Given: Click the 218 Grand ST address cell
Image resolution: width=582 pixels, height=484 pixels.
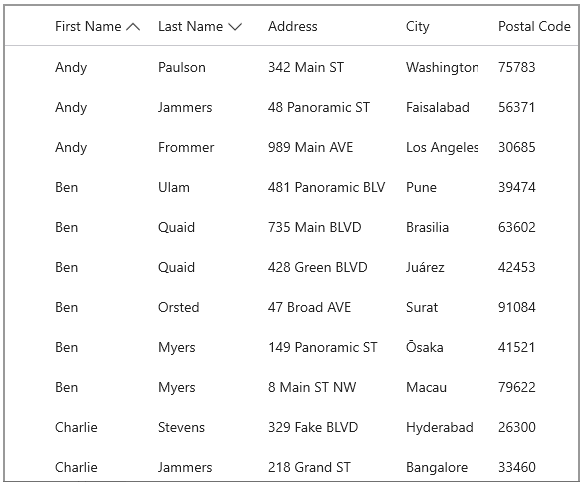Looking at the screenshot, I should pos(309,467).
